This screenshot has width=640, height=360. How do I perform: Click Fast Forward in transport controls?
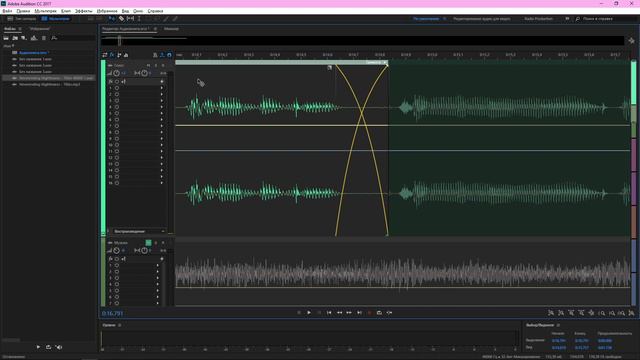pos(349,313)
